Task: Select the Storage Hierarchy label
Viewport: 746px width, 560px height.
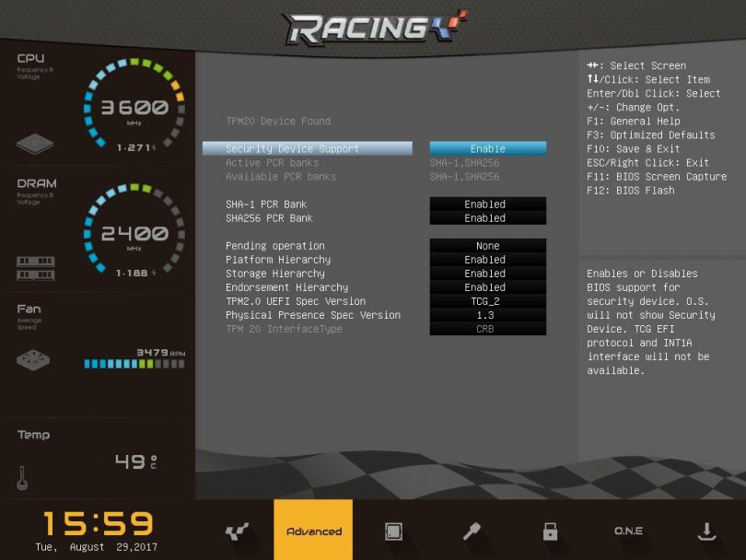Action: pos(275,274)
